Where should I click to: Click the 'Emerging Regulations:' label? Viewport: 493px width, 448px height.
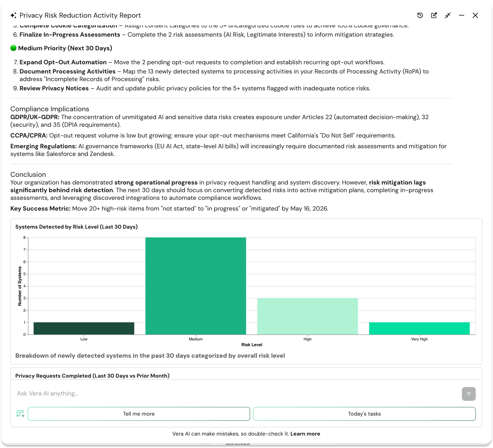(x=44, y=146)
